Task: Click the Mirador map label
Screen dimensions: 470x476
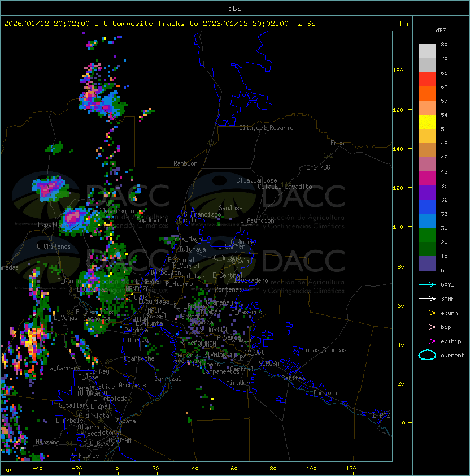Action: 238,383
